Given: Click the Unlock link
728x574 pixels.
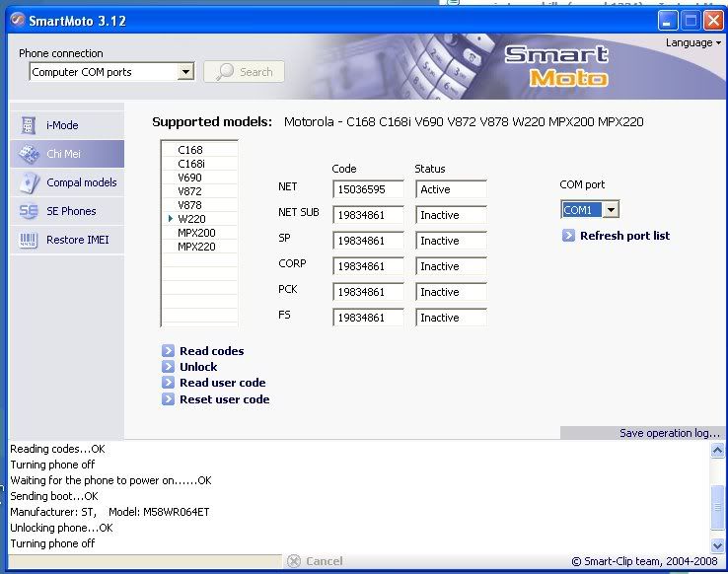Looking at the screenshot, I should pyautogui.click(x=198, y=367).
